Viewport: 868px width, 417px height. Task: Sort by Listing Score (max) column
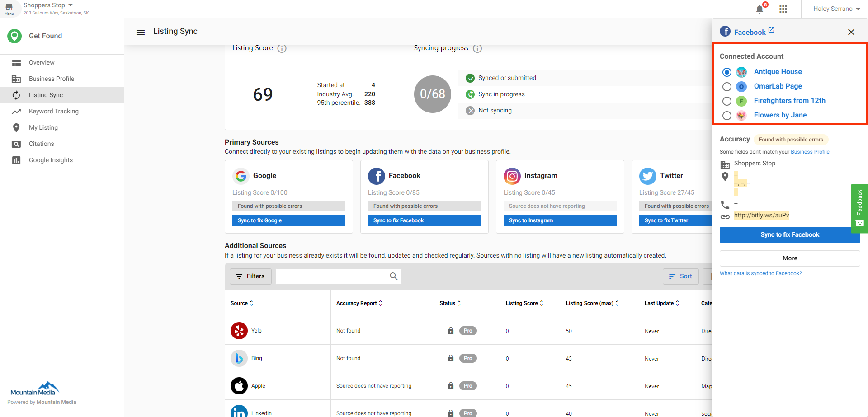coord(592,303)
